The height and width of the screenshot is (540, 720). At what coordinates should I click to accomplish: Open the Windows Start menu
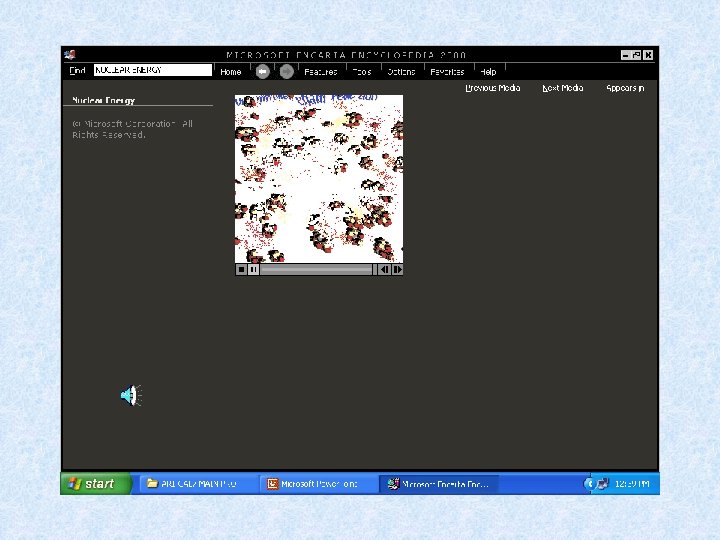click(96, 484)
